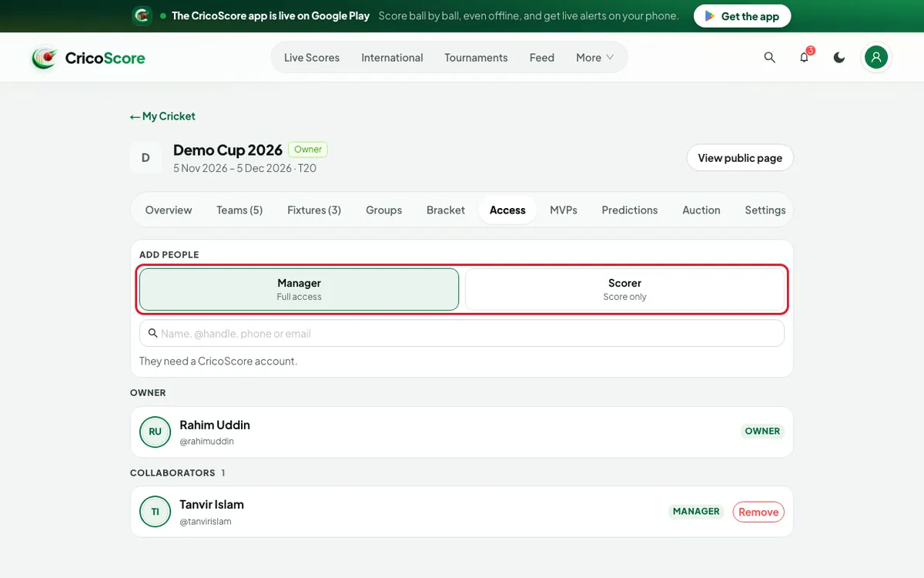Click the date range 5 Nov 2026 – 5 Dec 2026 · T20
This screenshot has width=924, height=578.
coord(245,168)
